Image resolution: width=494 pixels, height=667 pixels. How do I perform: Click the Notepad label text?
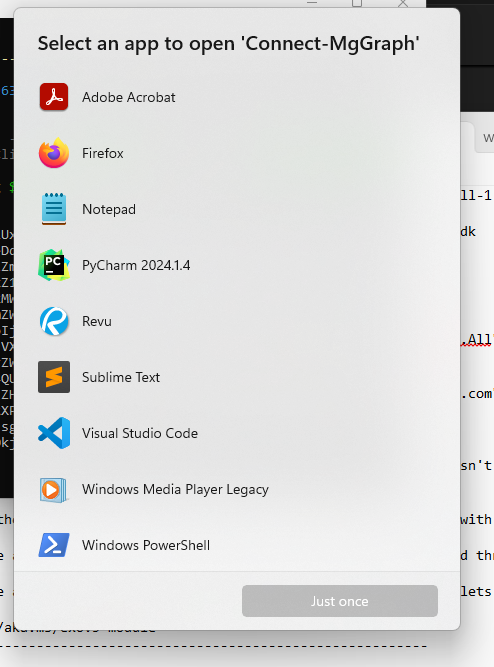109,209
